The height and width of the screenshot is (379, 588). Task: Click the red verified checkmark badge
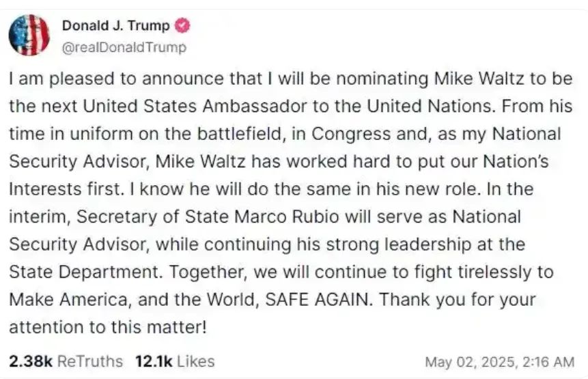pyautogui.click(x=182, y=25)
